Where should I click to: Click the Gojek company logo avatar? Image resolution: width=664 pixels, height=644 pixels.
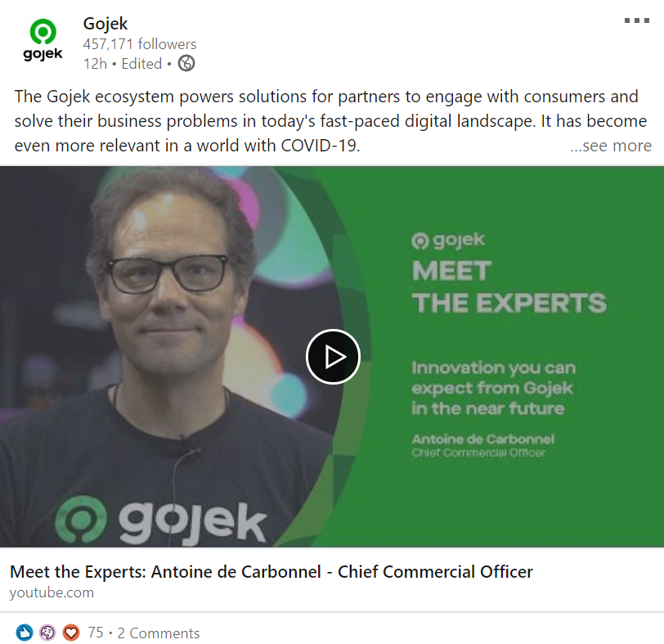43,40
